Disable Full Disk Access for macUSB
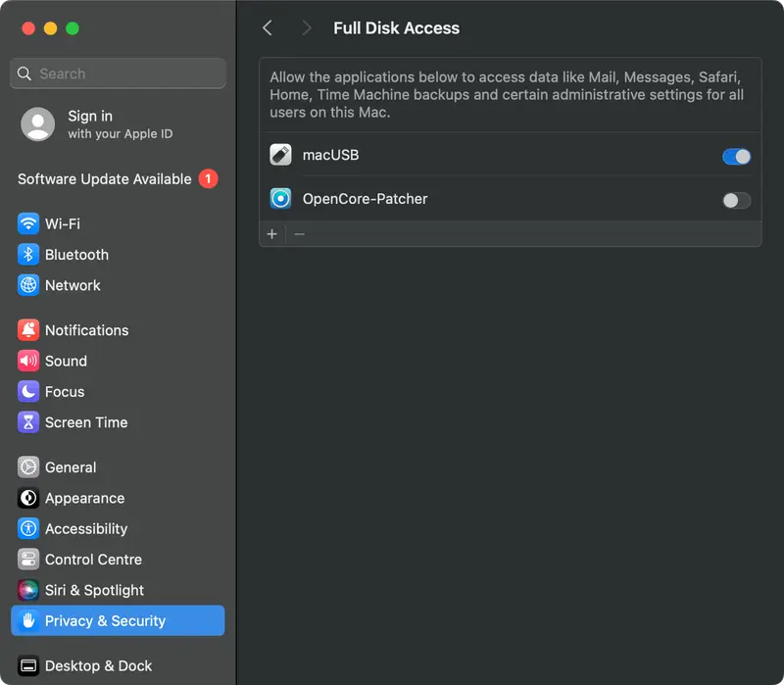The width and height of the screenshot is (784, 685). pos(734,156)
